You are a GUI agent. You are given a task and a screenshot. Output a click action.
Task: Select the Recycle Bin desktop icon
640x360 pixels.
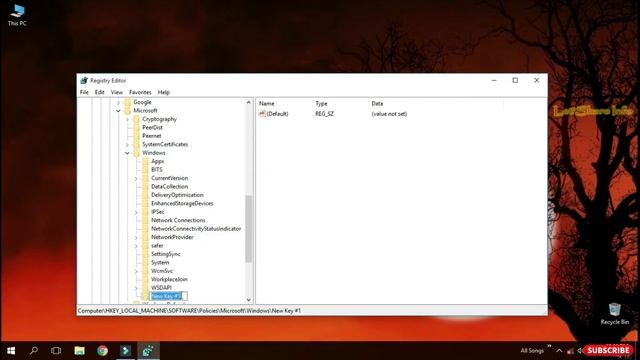tap(615, 313)
